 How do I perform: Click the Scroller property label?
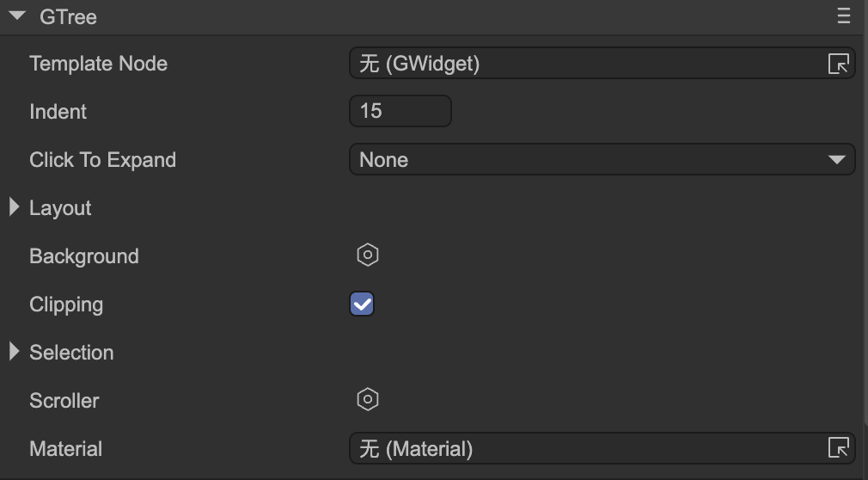pos(64,401)
